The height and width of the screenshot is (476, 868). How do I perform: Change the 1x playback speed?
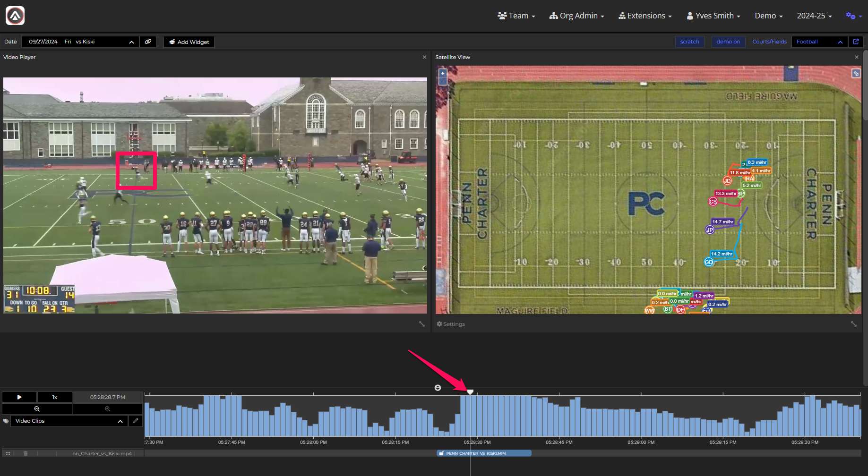click(x=55, y=397)
